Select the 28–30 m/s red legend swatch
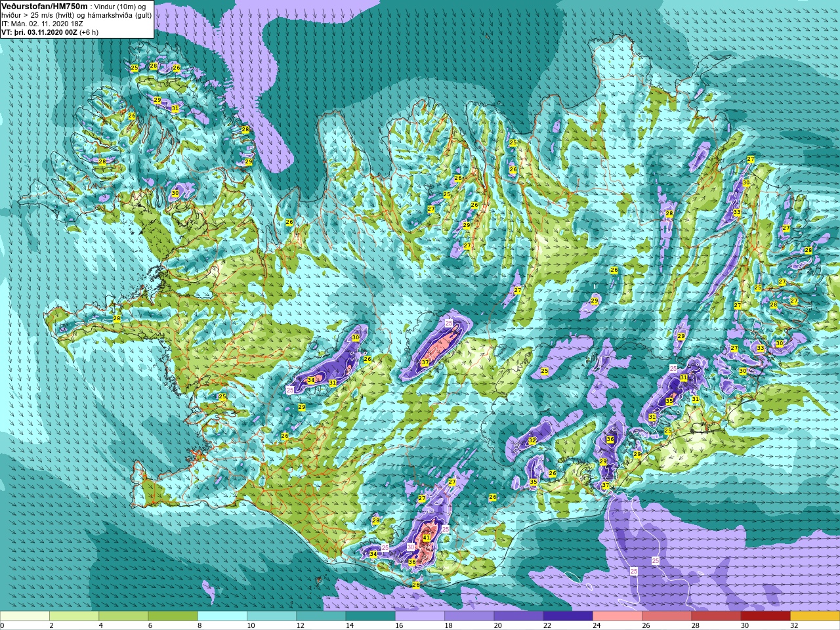 [x=716, y=616]
